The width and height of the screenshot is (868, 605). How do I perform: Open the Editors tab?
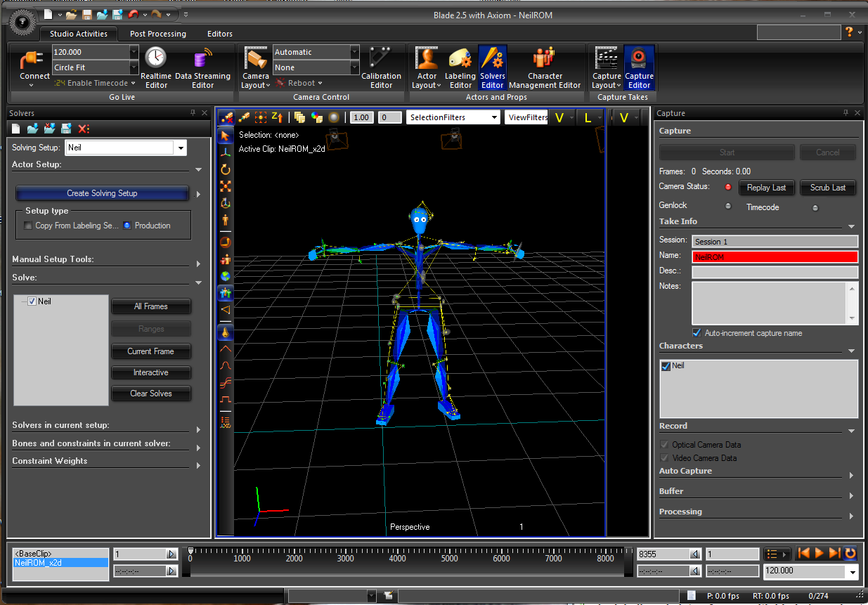click(220, 34)
